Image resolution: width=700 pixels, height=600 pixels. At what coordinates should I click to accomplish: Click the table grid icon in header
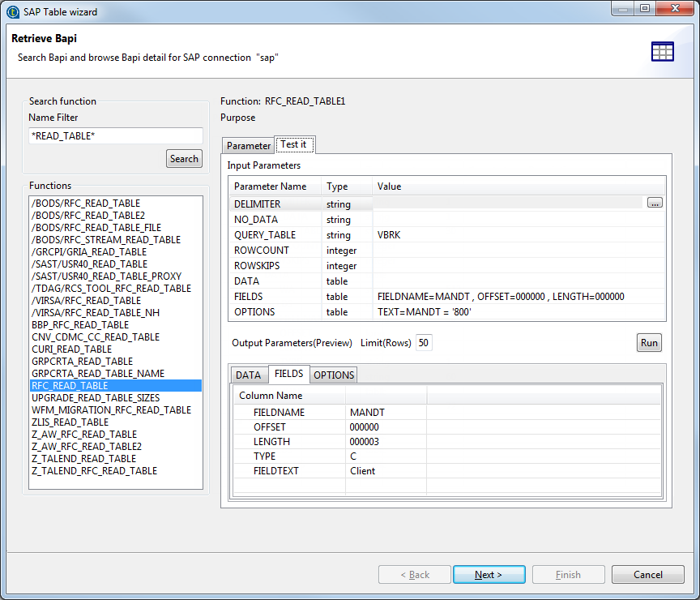click(x=662, y=51)
